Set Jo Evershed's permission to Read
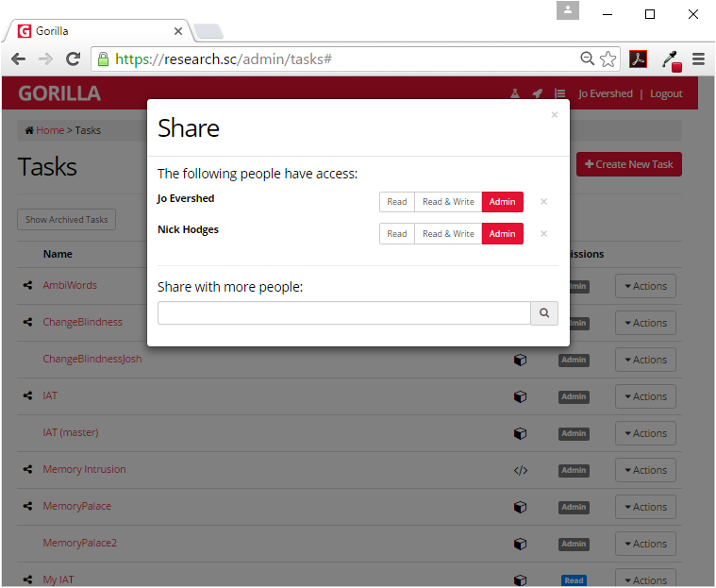This screenshot has height=588, width=716. pos(397,202)
